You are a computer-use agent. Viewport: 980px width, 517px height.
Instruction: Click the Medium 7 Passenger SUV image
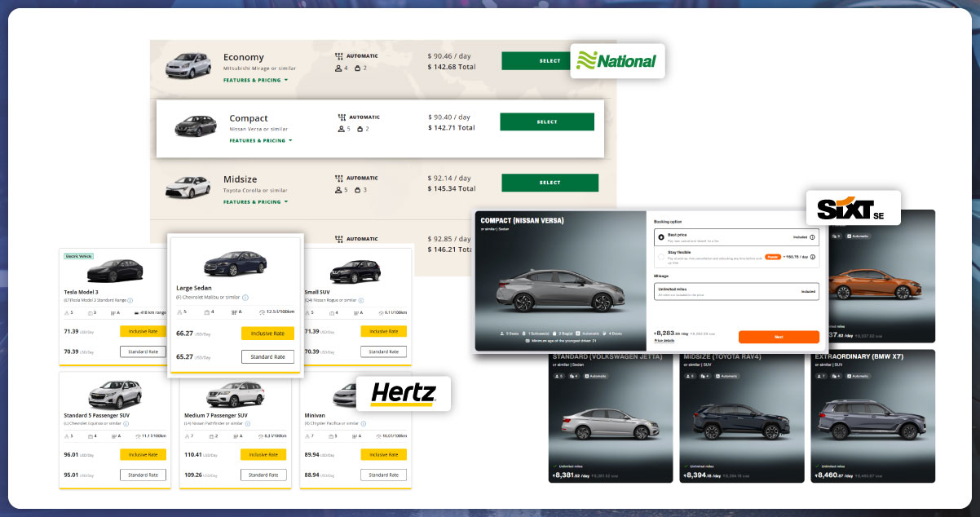235,395
